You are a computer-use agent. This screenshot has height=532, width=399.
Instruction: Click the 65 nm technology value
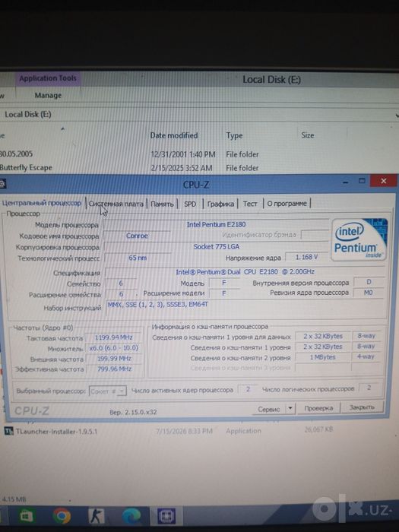coord(138,258)
